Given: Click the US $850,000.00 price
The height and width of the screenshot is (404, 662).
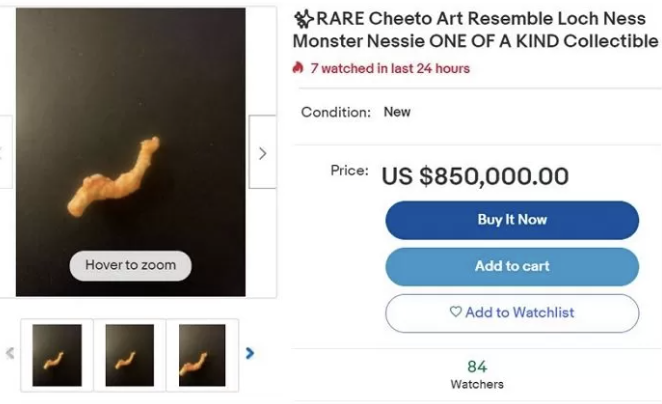Looking at the screenshot, I should (x=475, y=177).
